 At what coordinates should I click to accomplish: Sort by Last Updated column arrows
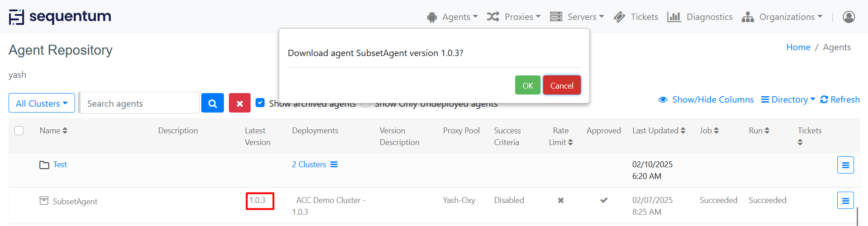[x=683, y=131]
